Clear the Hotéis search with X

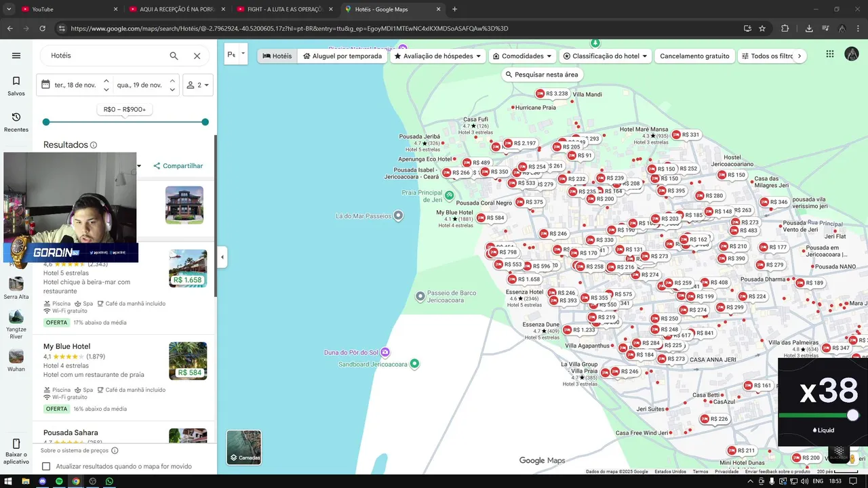(197, 56)
